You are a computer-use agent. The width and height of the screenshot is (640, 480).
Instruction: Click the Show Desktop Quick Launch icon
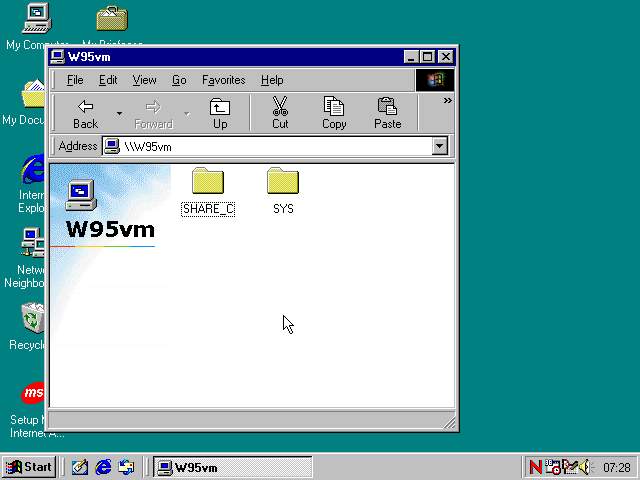tap(80, 467)
